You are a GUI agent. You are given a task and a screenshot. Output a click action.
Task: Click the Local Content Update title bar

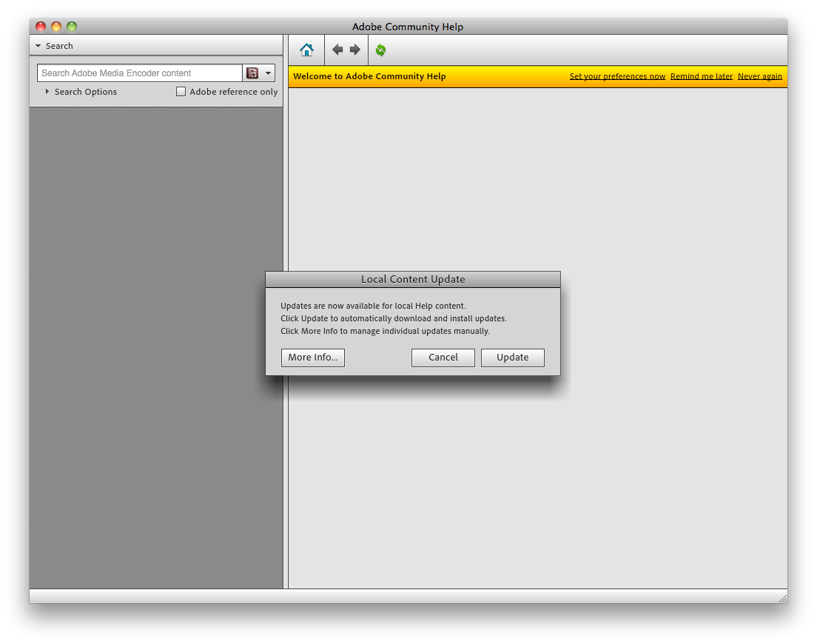click(x=413, y=279)
